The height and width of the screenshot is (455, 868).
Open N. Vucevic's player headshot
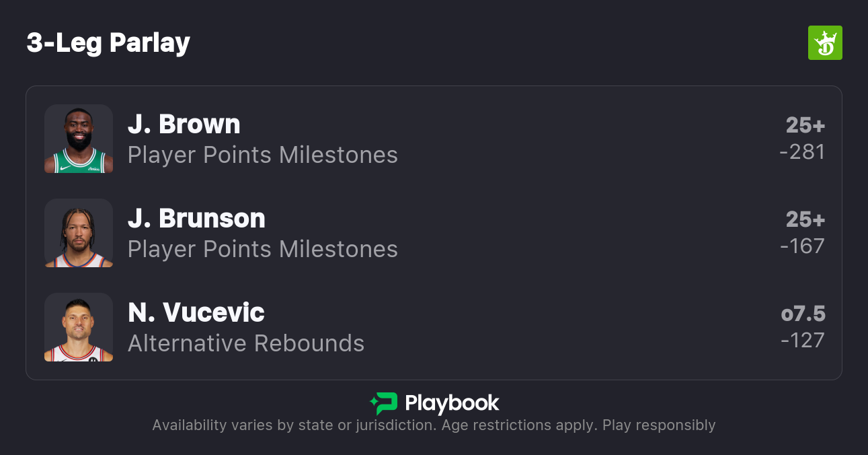click(79, 327)
